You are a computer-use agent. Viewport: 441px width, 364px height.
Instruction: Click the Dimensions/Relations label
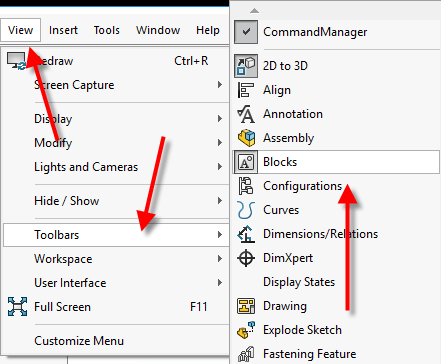click(x=320, y=234)
